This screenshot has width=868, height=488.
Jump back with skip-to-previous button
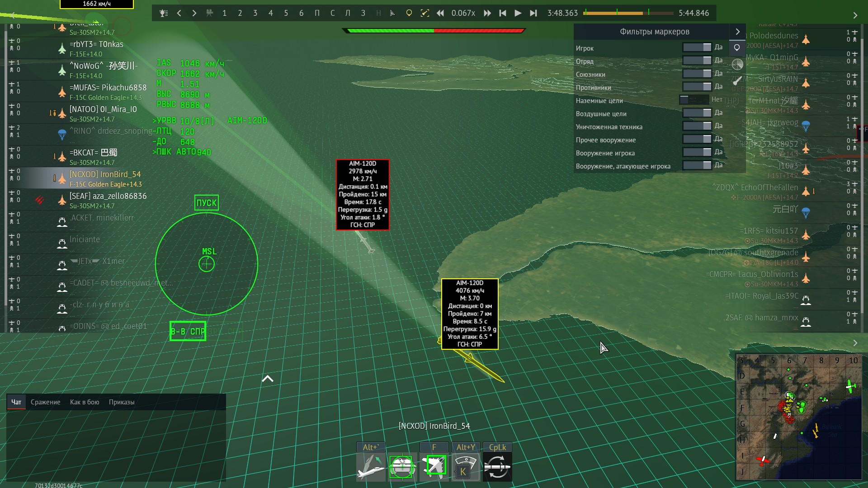tap(503, 13)
